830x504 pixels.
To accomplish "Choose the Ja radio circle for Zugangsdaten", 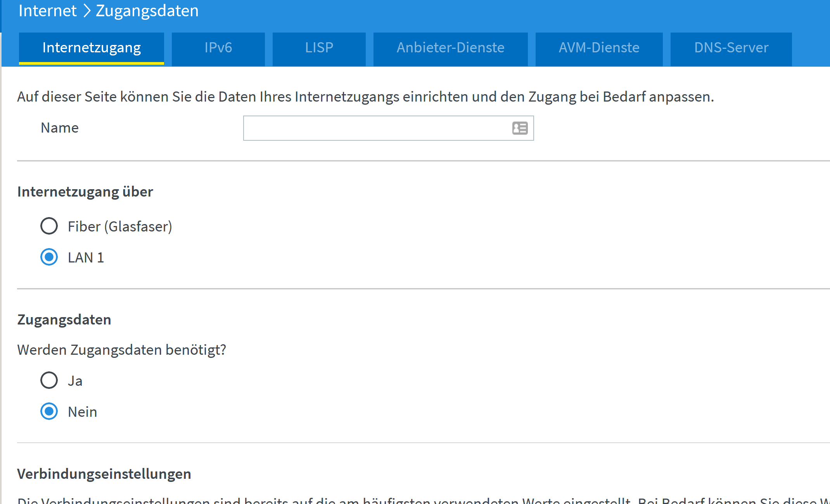I will (49, 380).
